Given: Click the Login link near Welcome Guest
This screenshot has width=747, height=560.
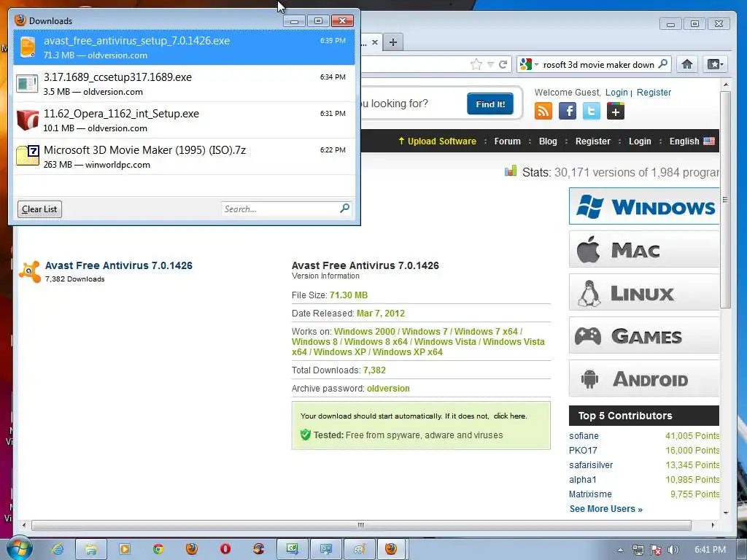Looking at the screenshot, I should click(x=616, y=93).
